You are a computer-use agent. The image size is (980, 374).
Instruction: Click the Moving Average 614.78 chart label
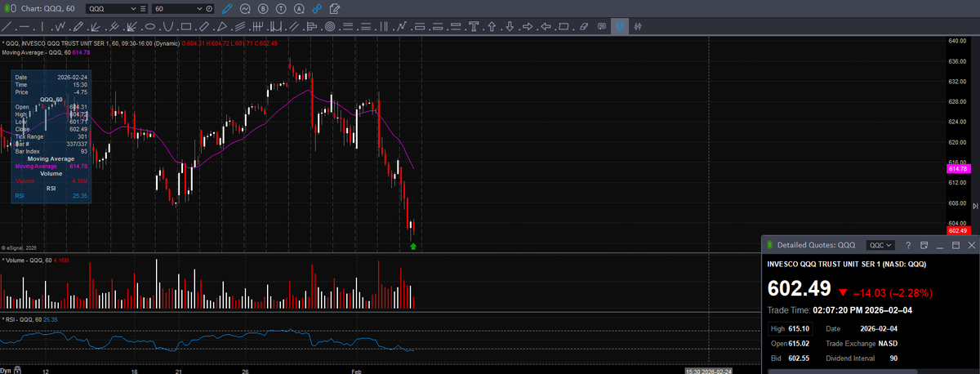pyautogui.click(x=46, y=52)
